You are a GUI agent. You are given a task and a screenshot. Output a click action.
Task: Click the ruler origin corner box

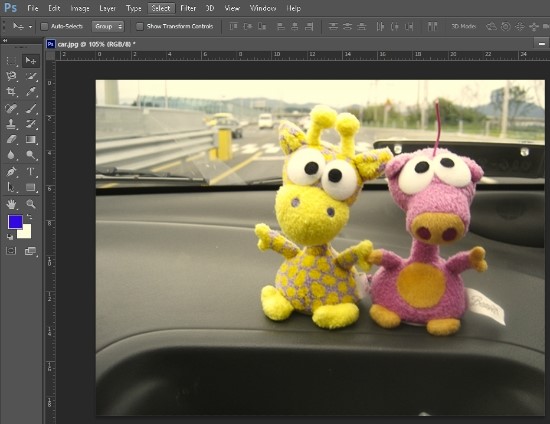coord(51,55)
